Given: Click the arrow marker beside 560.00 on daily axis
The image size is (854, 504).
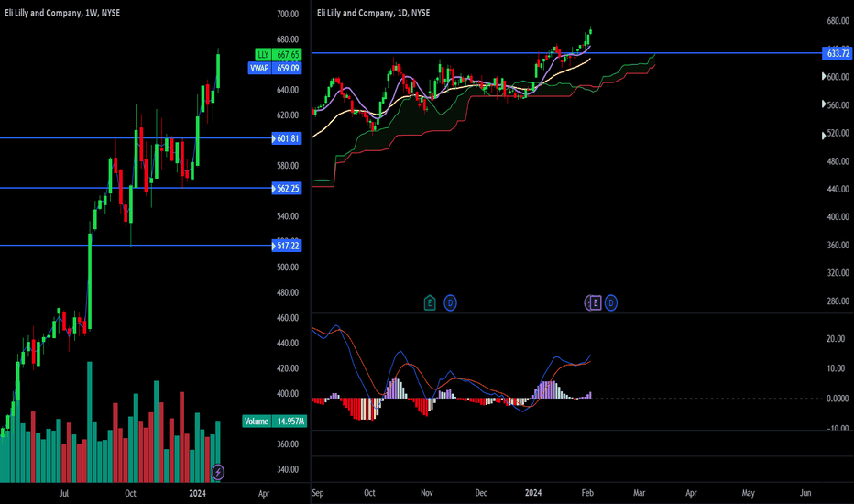Looking at the screenshot, I should 824,104.
